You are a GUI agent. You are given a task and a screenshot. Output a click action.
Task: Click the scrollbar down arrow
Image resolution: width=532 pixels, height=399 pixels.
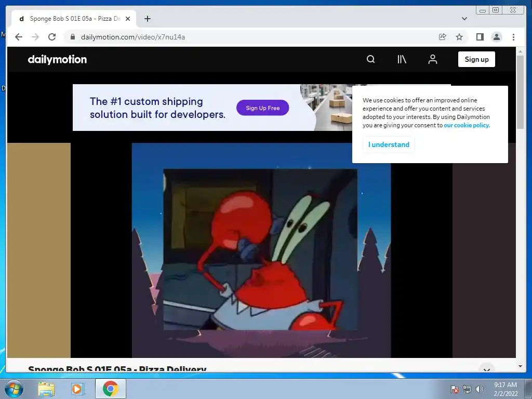(520, 366)
